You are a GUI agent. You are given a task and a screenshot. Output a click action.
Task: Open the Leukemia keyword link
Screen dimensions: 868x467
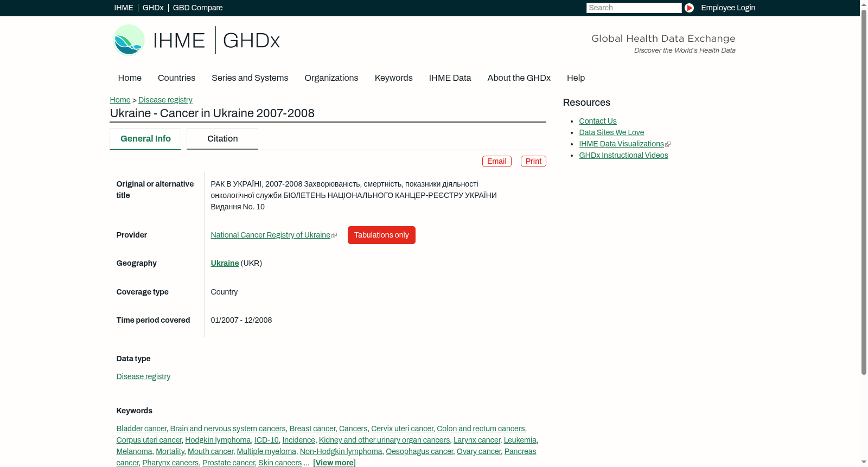520,440
